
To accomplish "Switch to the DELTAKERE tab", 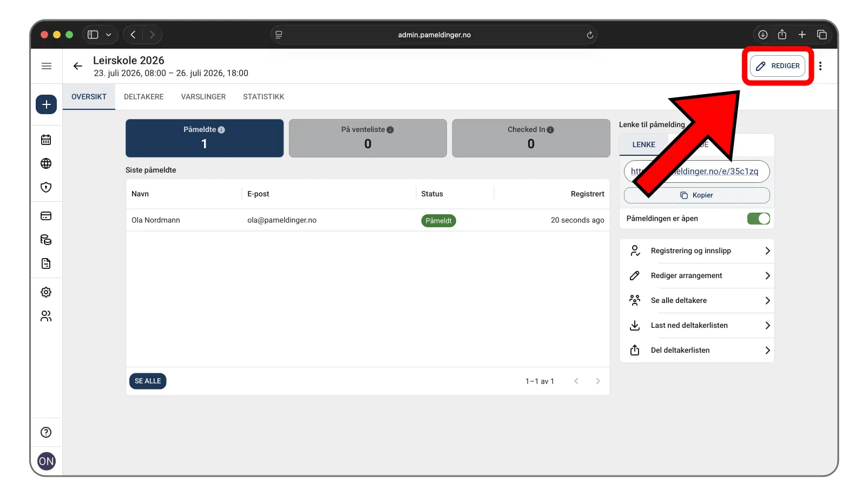I will coord(143,97).
